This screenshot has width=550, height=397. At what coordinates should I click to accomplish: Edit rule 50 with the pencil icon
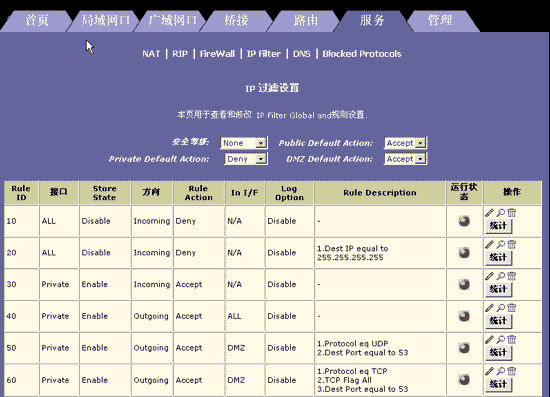point(489,339)
